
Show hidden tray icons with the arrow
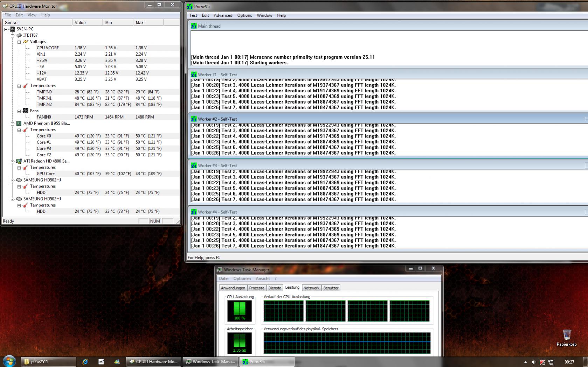pyautogui.click(x=525, y=362)
